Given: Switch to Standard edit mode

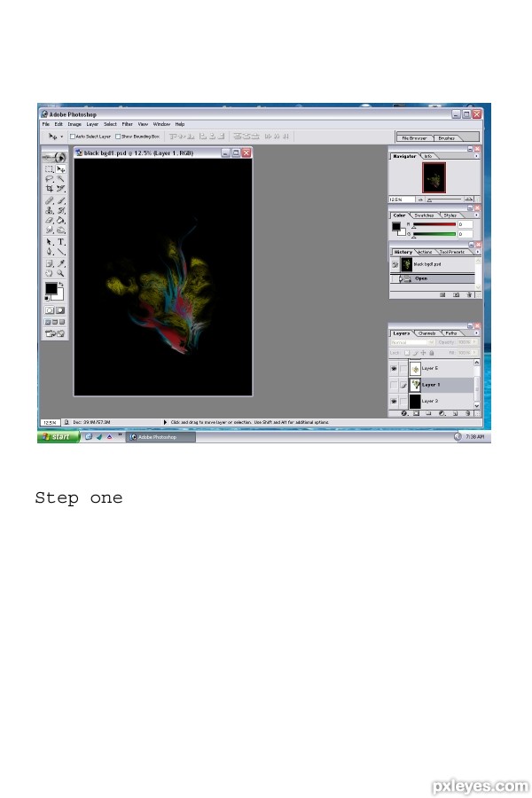Looking at the screenshot, I should click(x=50, y=310).
